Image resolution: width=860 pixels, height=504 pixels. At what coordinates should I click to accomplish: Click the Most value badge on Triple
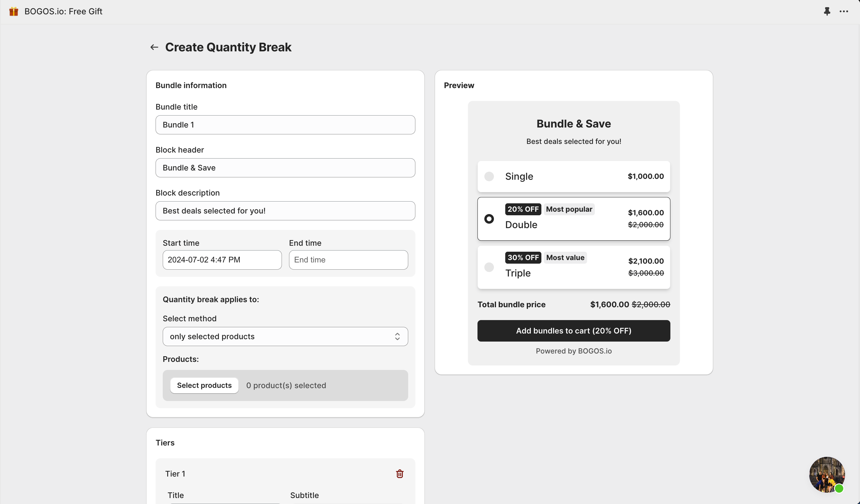pos(565,258)
